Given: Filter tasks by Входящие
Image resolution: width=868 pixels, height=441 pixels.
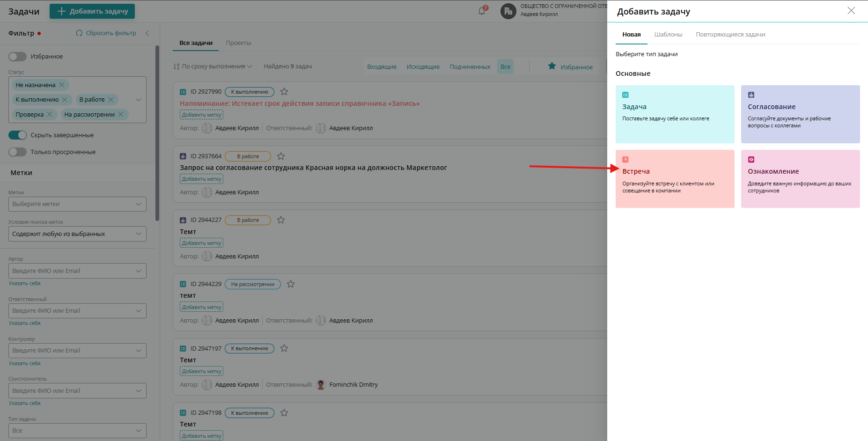Looking at the screenshot, I should pos(382,67).
